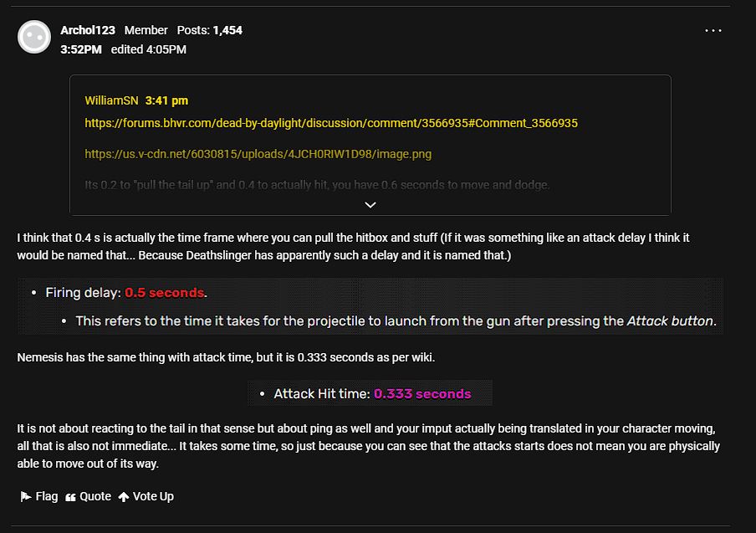Click the Member role label
Screen dimensions: 756x533
coord(146,30)
